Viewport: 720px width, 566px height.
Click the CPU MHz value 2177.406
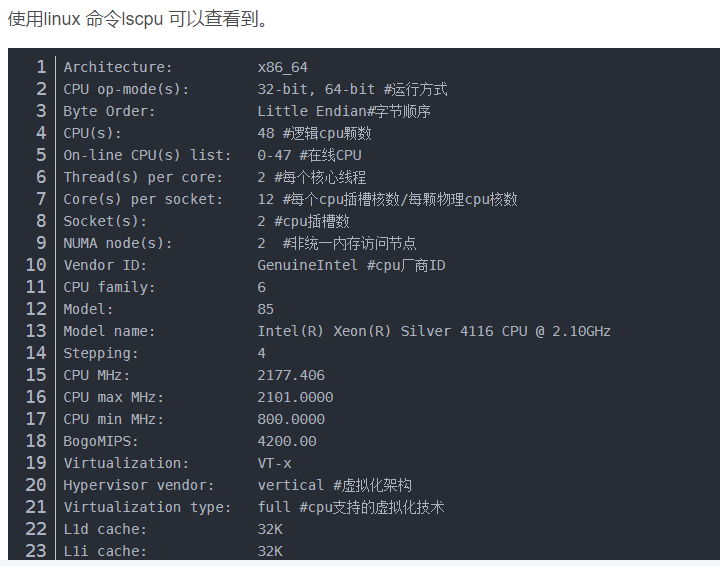click(x=291, y=375)
